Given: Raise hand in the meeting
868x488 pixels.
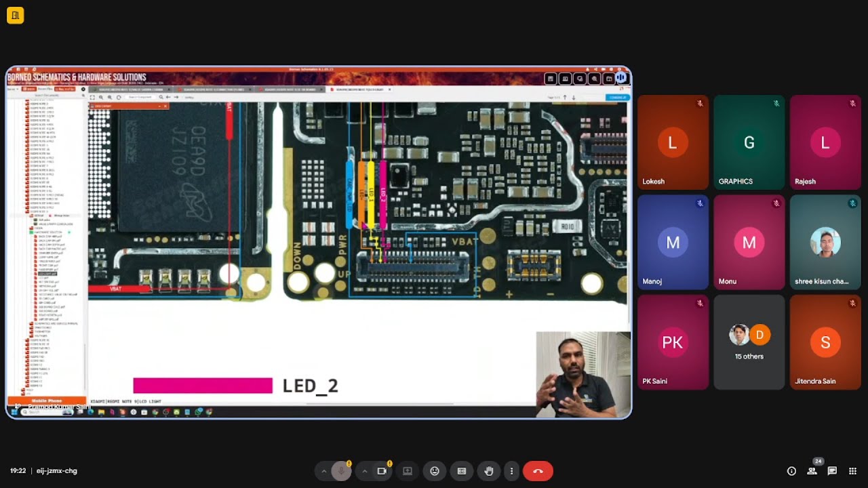Looking at the screenshot, I should tap(489, 471).
